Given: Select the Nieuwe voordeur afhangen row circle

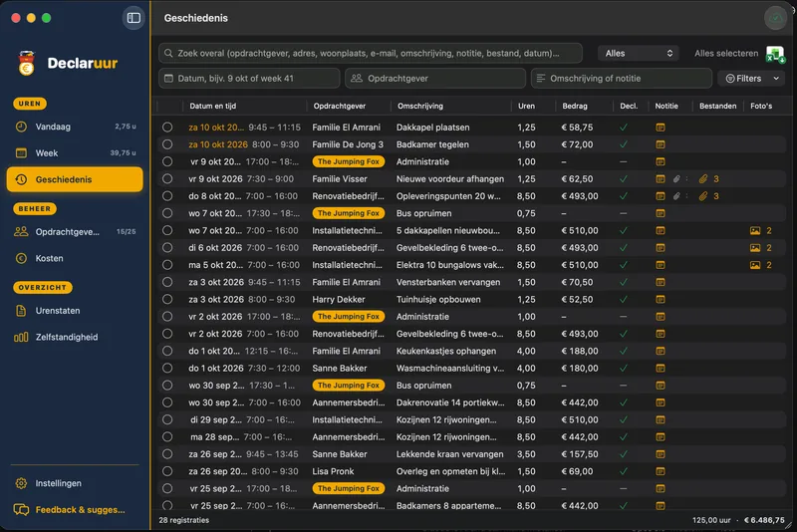Looking at the screenshot, I should (167, 179).
